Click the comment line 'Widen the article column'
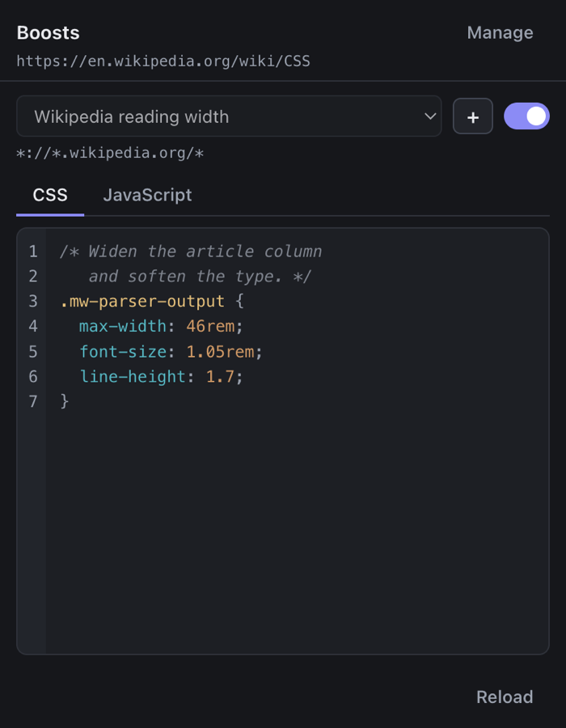This screenshot has height=728, width=566. pos(191,252)
